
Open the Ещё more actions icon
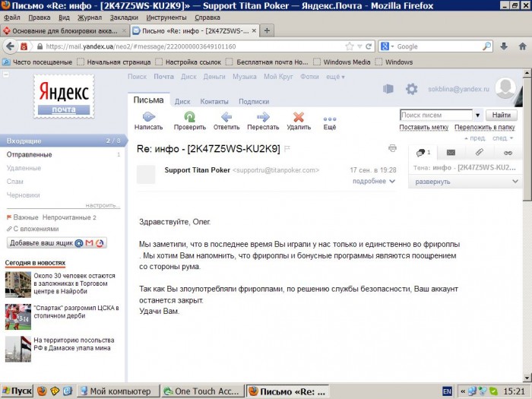[x=329, y=119]
